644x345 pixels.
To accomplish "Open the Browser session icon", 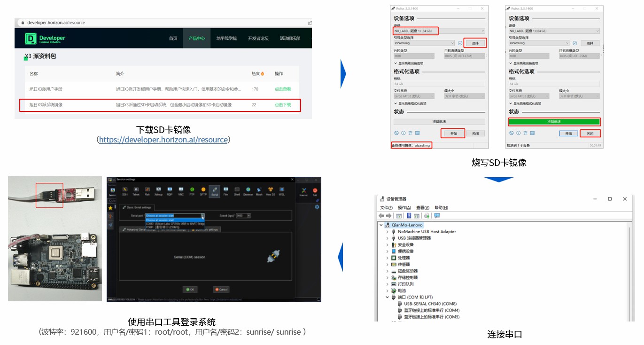I will [248, 191].
